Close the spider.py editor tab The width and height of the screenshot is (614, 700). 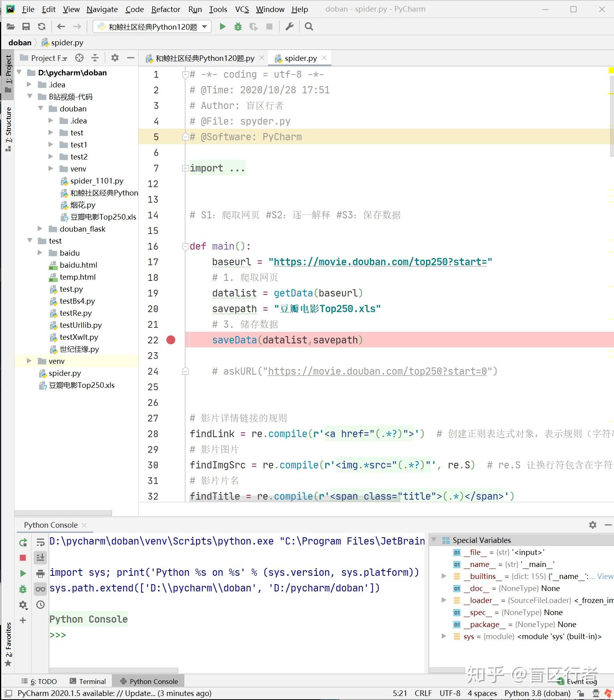324,58
